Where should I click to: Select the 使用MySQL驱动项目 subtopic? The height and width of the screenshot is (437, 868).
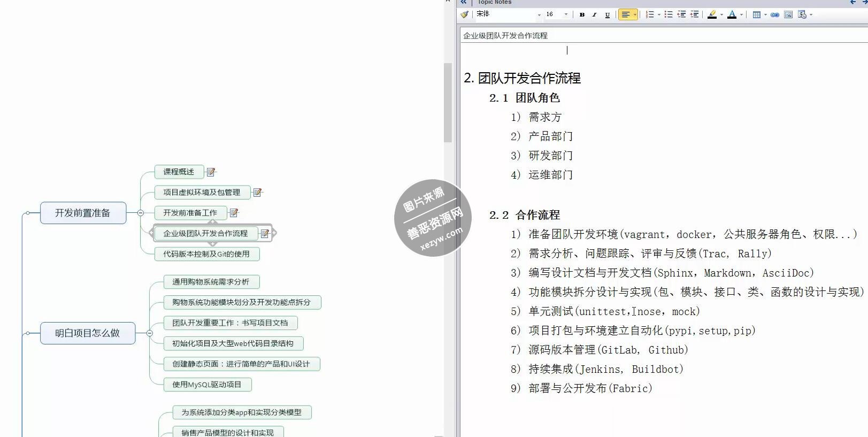pyautogui.click(x=207, y=385)
